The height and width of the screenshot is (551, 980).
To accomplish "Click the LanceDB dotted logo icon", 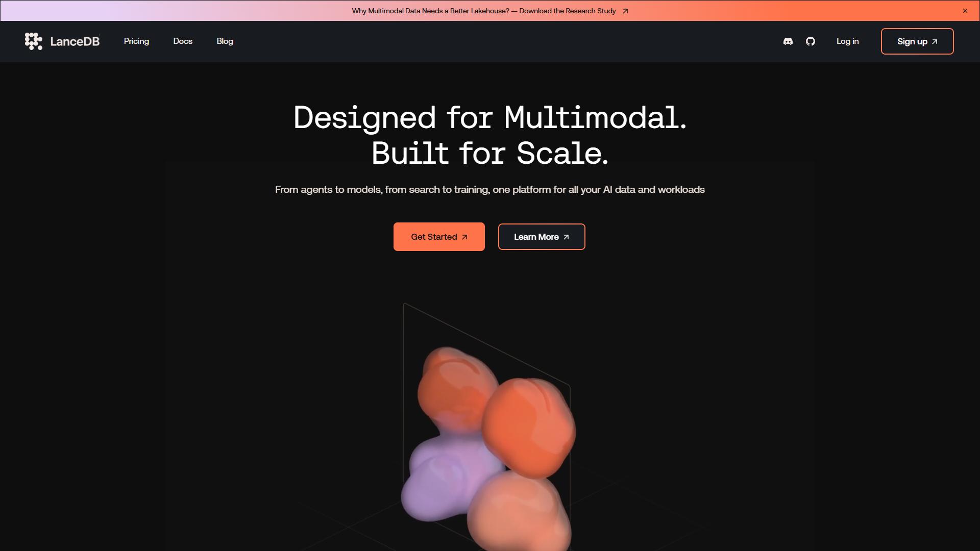I will (34, 41).
